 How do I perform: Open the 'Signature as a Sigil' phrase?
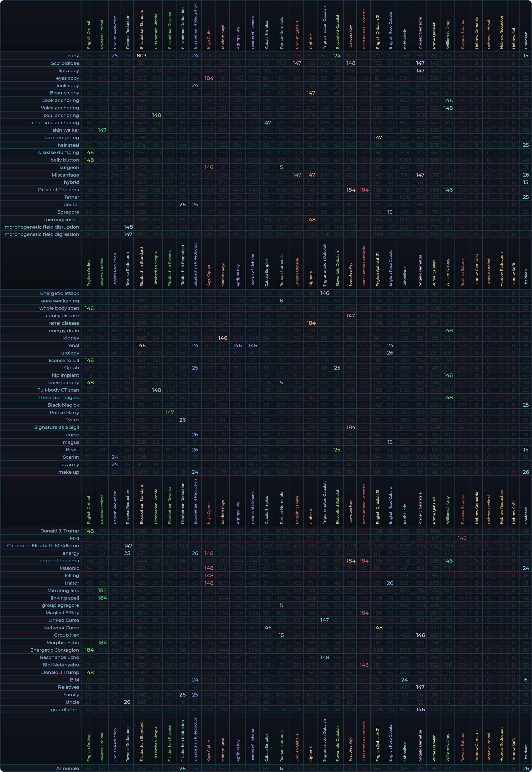(57, 427)
